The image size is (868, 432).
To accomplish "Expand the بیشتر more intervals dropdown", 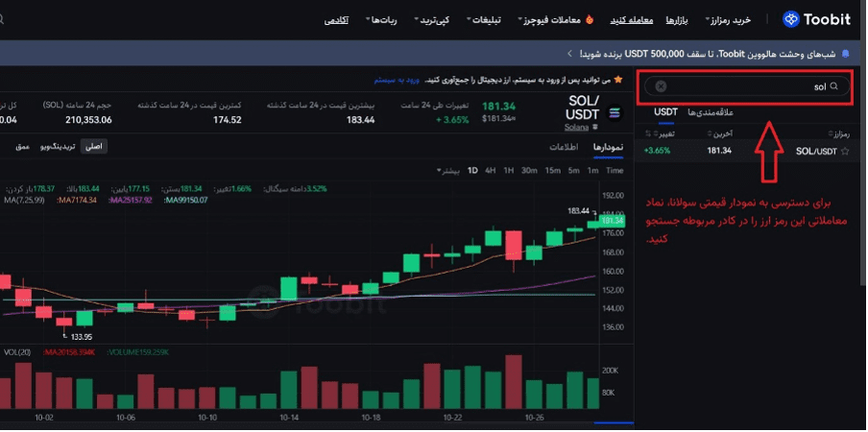I will coord(447,170).
